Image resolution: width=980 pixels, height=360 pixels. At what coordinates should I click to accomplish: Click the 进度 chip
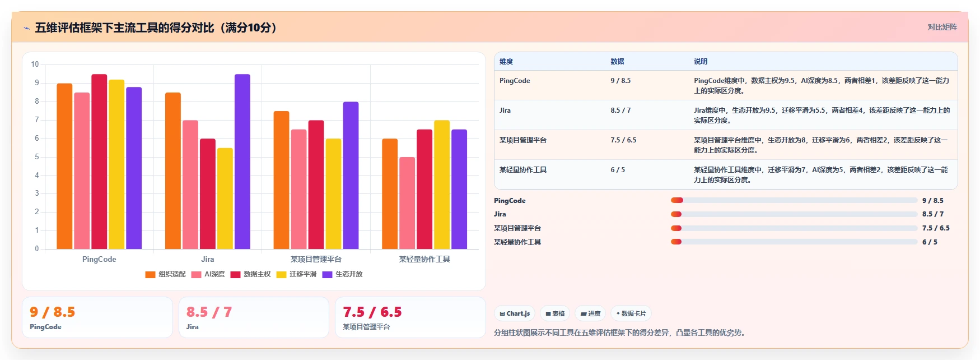point(590,313)
